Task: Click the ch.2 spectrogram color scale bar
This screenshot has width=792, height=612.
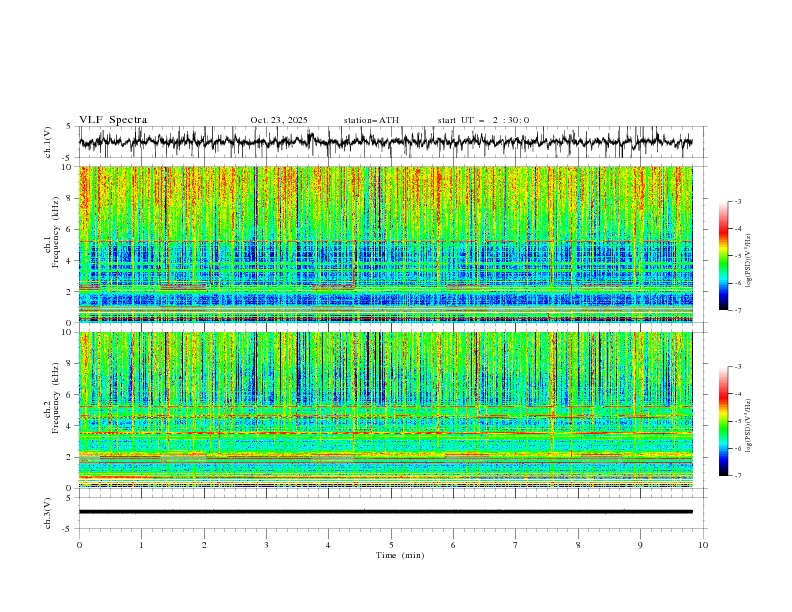Action: click(724, 421)
